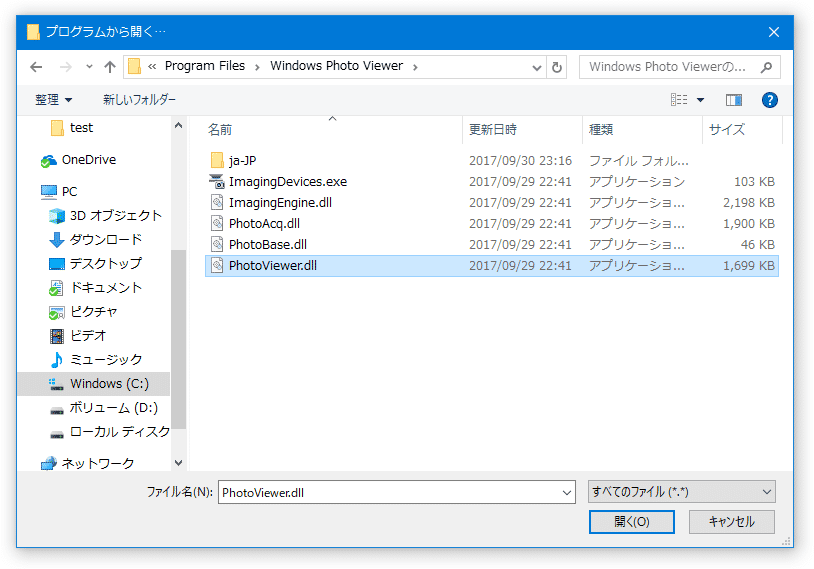Click the sidebar scroll up arrow

click(179, 125)
